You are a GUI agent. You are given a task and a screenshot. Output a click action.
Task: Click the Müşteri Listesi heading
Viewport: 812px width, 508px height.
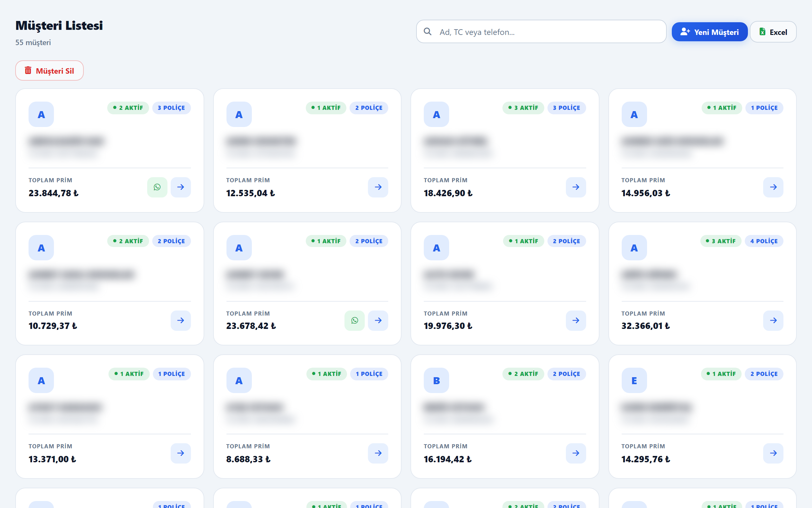pyautogui.click(x=59, y=25)
